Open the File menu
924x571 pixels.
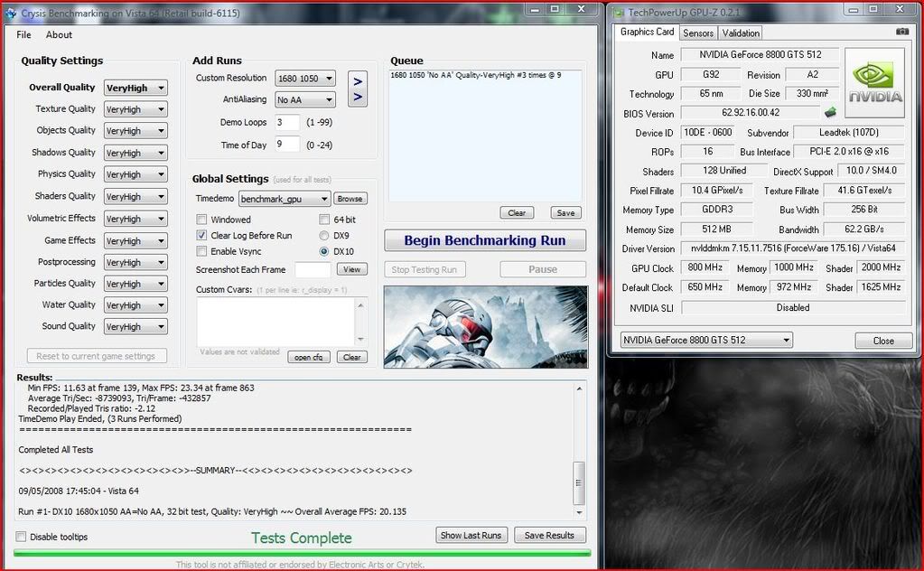pos(23,35)
